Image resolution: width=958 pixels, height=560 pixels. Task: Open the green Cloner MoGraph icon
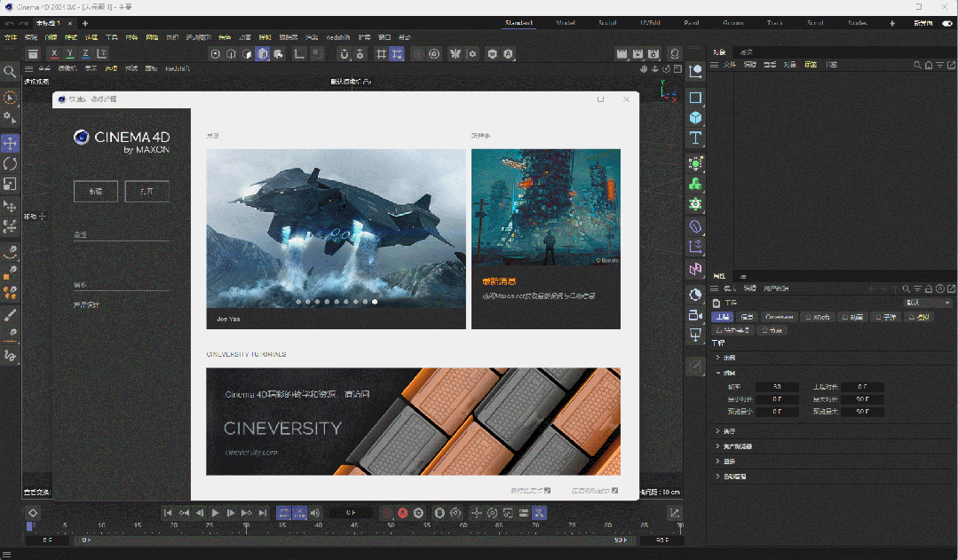[695, 184]
